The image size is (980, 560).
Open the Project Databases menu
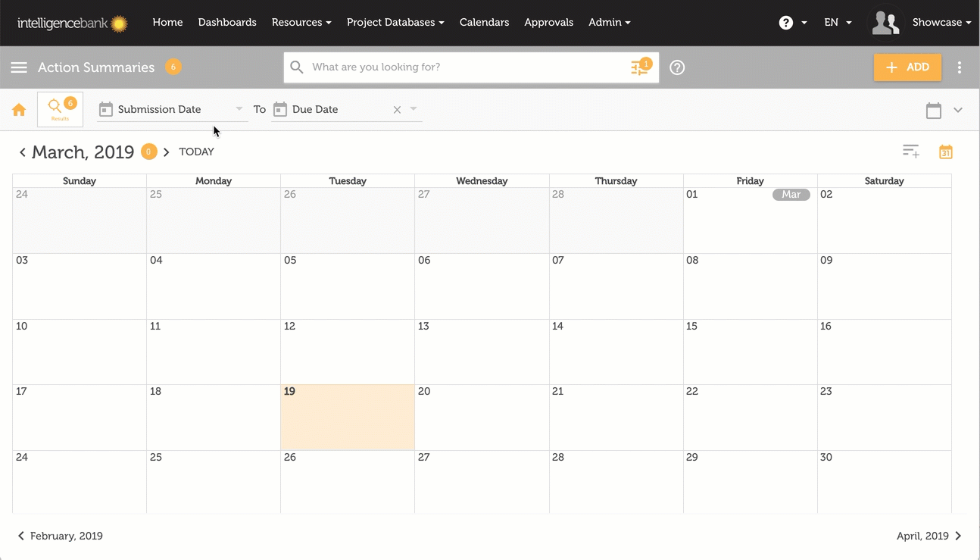click(x=395, y=23)
